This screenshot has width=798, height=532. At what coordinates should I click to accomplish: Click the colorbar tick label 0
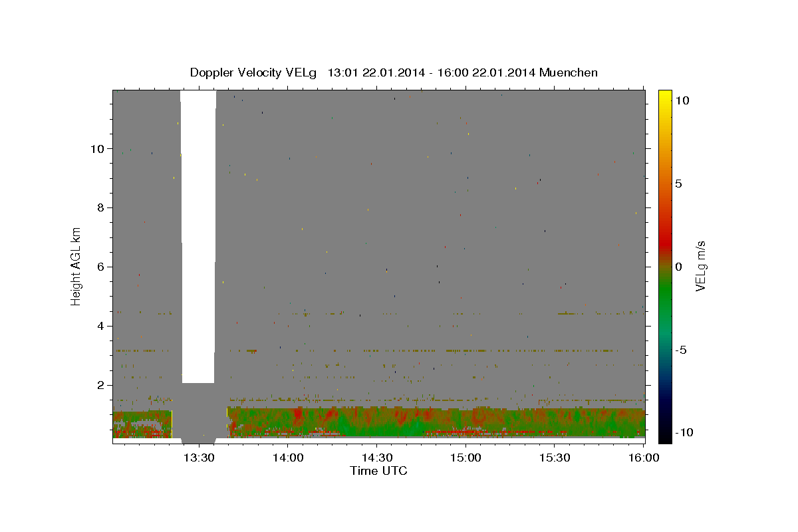[x=678, y=267]
